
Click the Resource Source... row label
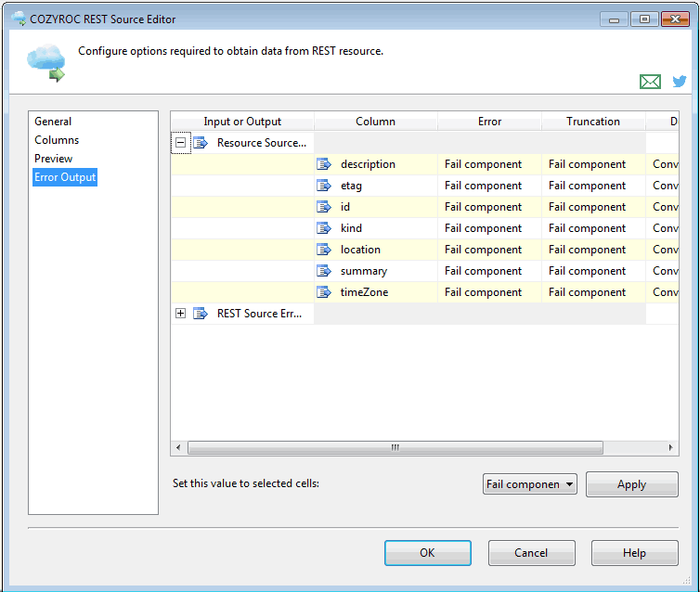[262, 143]
